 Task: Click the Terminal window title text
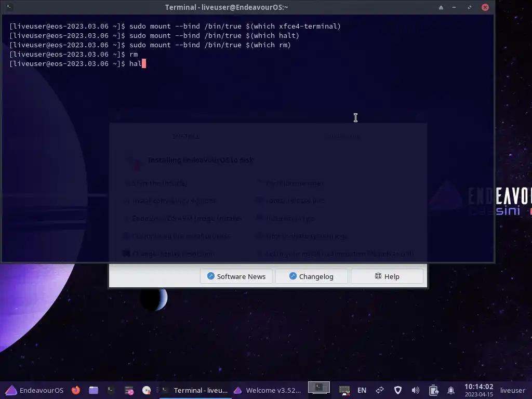click(x=227, y=7)
